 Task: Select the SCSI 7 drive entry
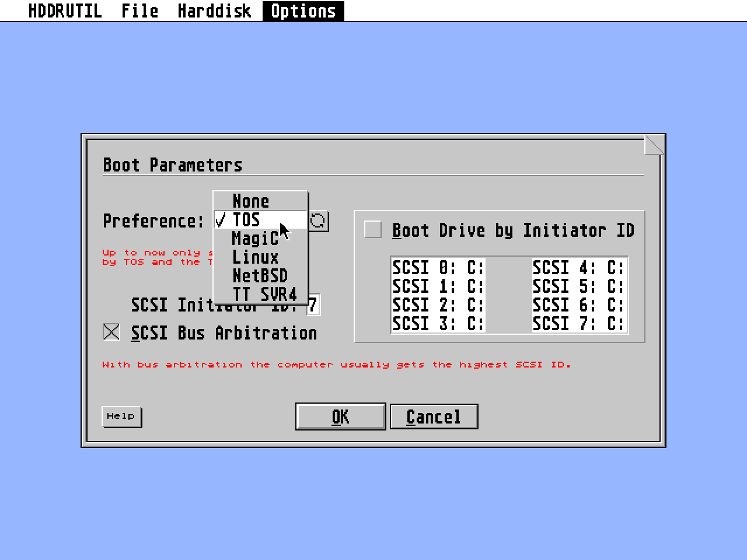point(578,323)
